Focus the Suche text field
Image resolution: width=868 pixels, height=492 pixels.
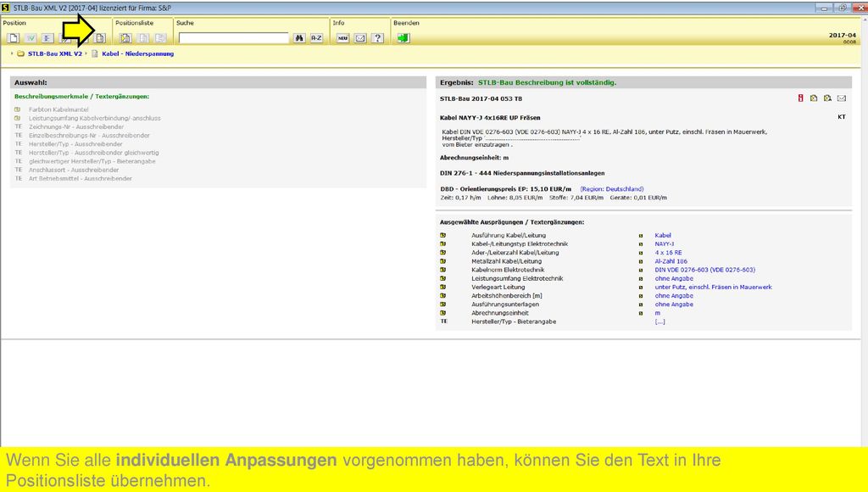point(234,38)
